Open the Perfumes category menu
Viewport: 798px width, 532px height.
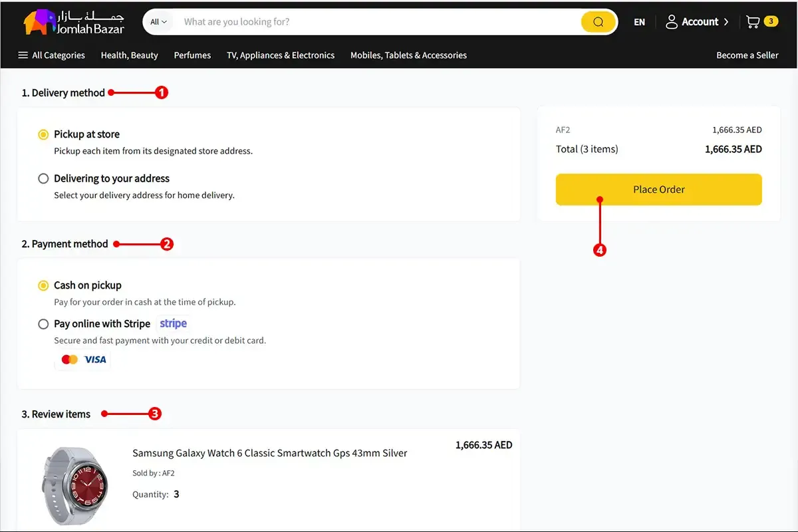[x=192, y=55]
